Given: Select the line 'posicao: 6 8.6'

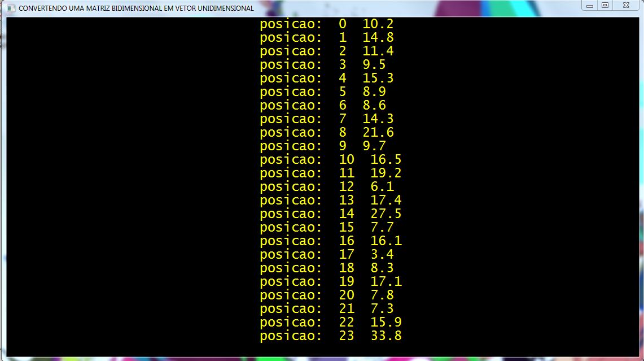Looking at the screenshot, I should click(323, 106).
